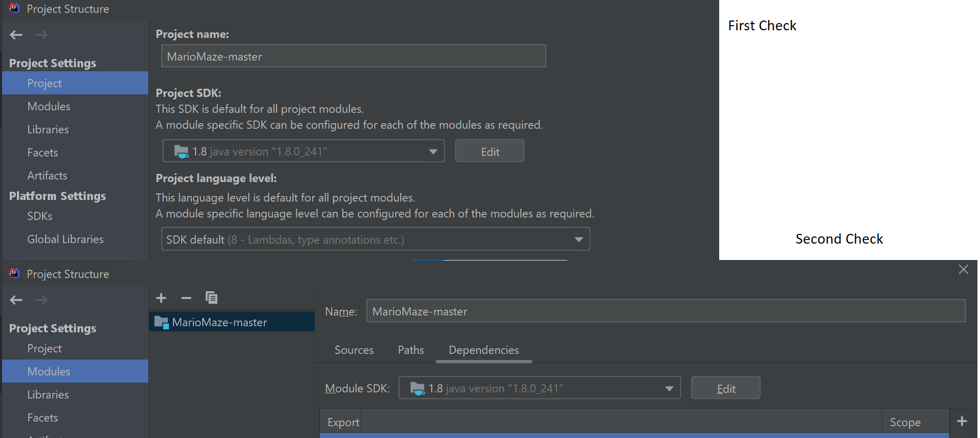Select the MarioMaze-master module in the list
980x438 pixels.
[232, 322]
